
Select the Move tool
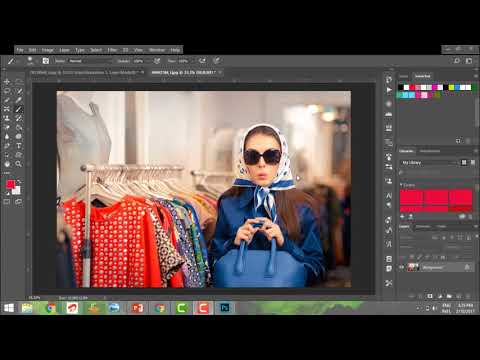7,82
